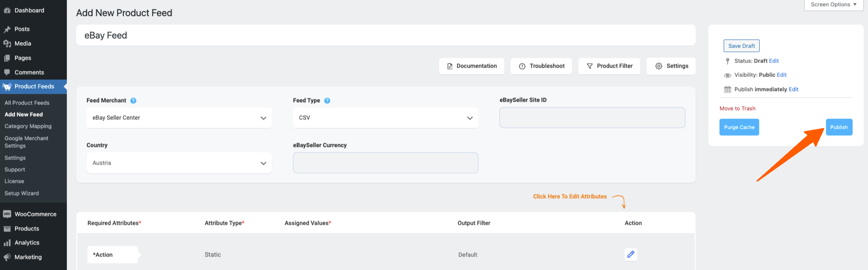Click the Publish calendar icon
The width and height of the screenshot is (868, 270).
pos(727,90)
